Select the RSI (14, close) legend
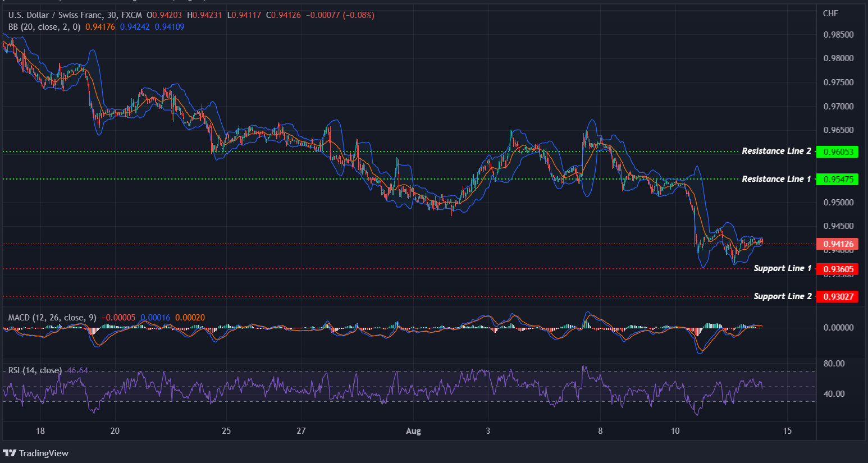 tap(34, 370)
